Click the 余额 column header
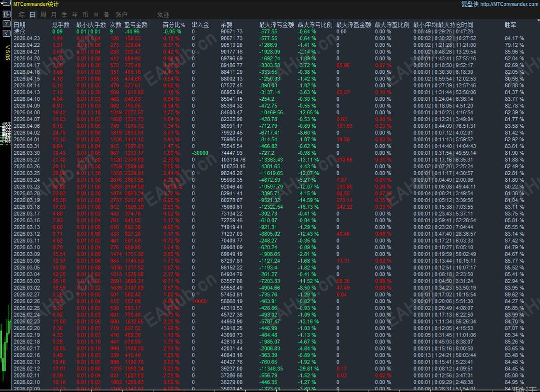 pos(227,25)
